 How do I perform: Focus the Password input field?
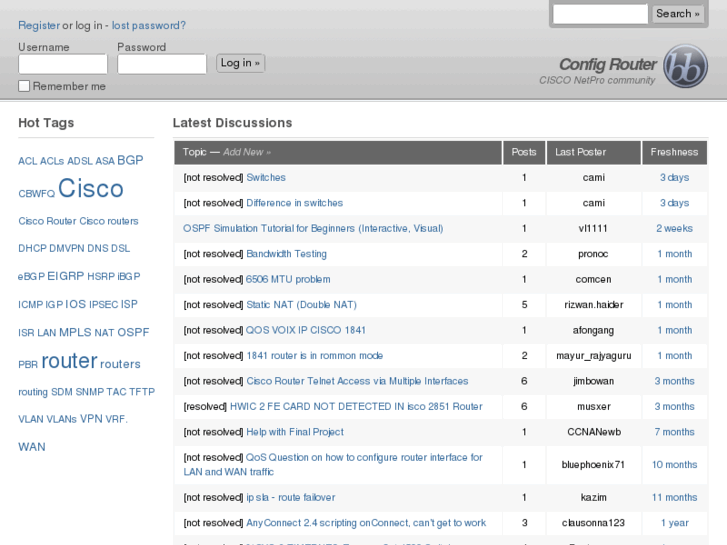tap(161, 64)
